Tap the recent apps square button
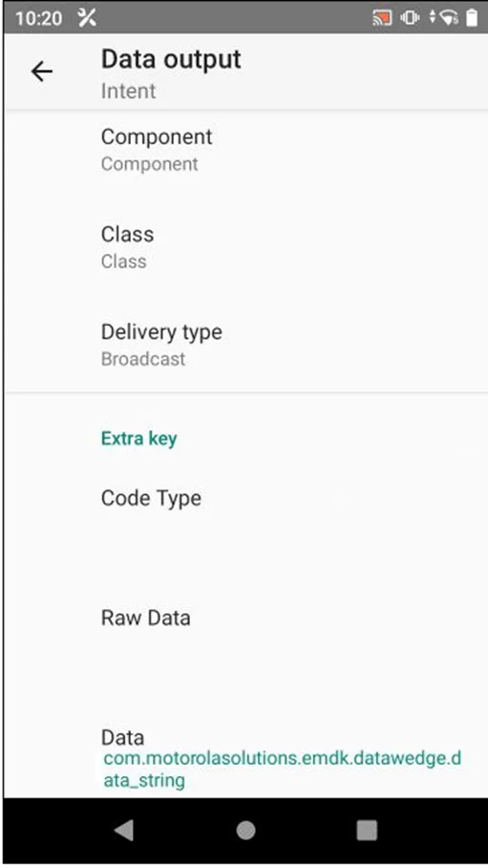Image resolution: width=488 pixels, height=868 pixels. tap(367, 831)
